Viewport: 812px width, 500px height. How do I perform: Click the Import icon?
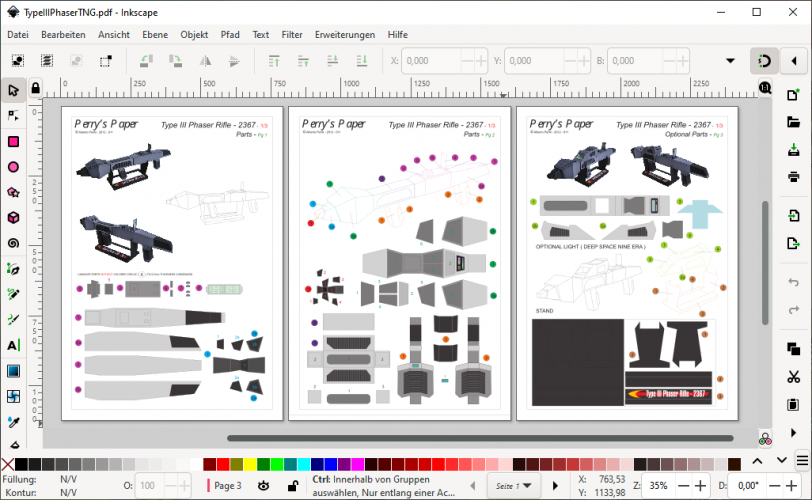click(793, 215)
